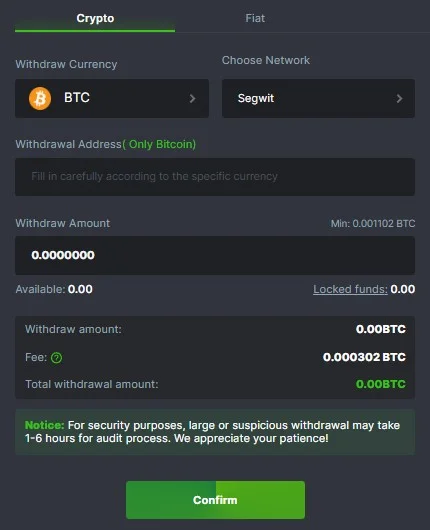Click the Confirm button

(x=215, y=500)
